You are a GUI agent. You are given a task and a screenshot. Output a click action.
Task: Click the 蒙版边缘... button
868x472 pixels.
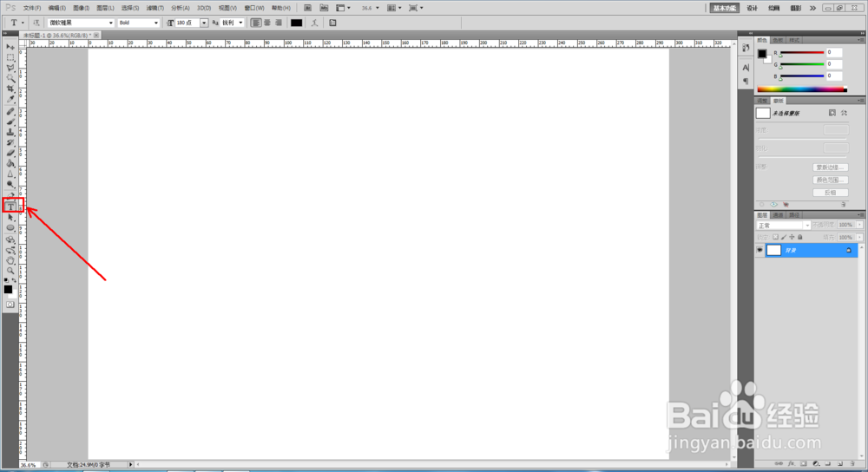(x=831, y=167)
